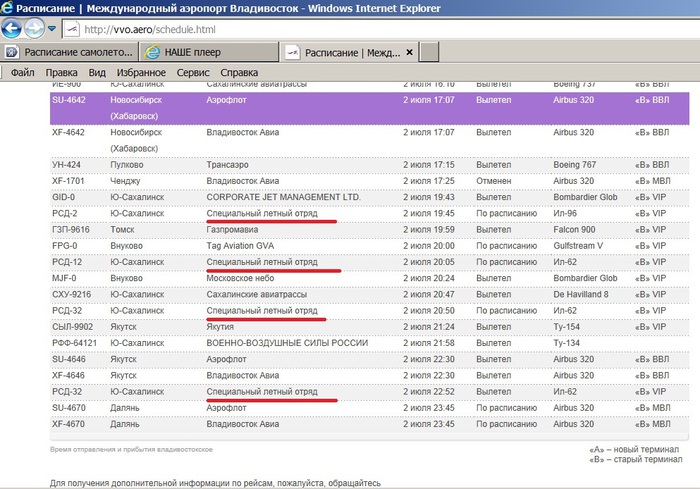Click aircraft cell 'Boeing 767'
700x489 pixels.
[x=575, y=165]
